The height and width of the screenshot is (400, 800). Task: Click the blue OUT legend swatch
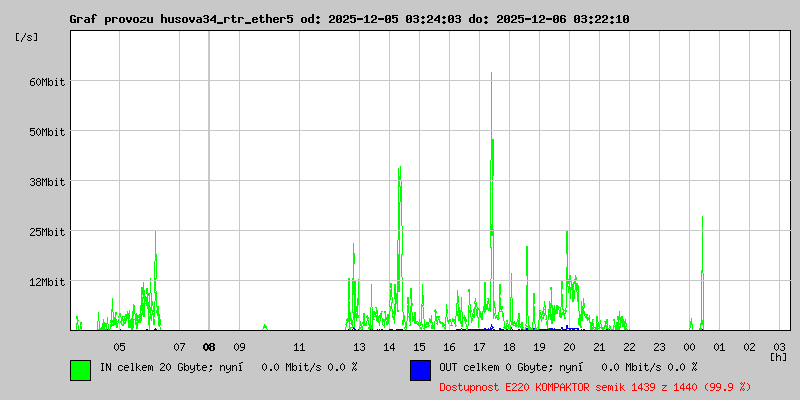420,369
